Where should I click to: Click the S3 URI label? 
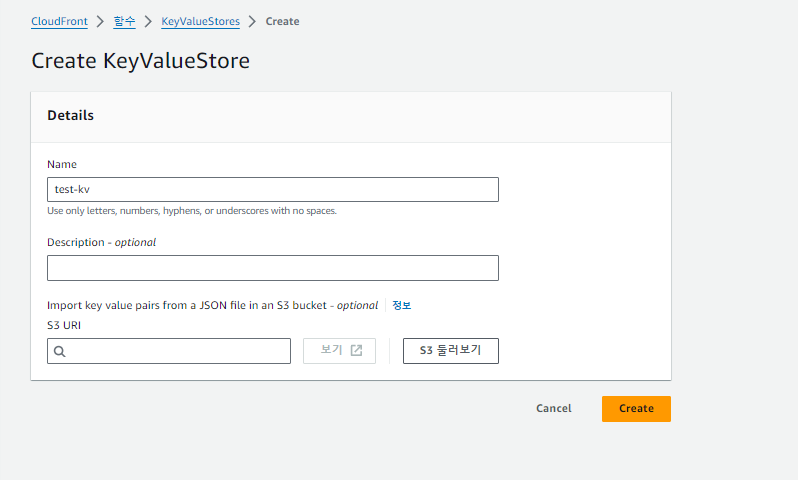(62, 324)
